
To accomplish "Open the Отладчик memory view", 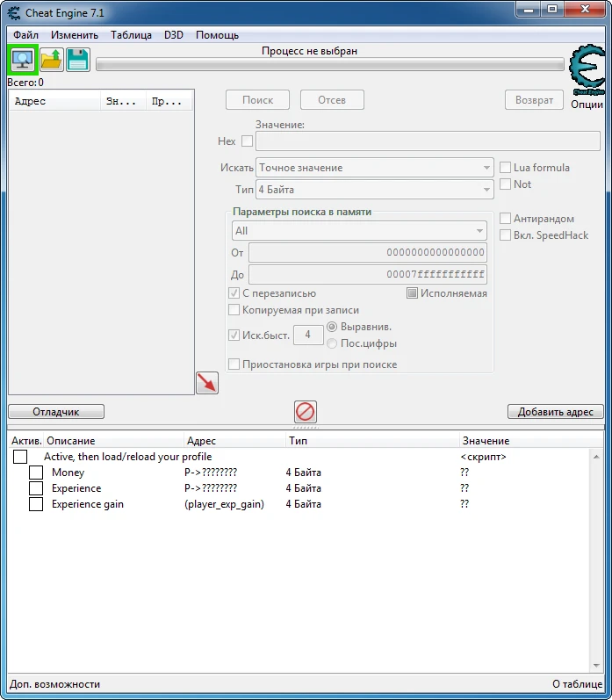I will click(x=56, y=412).
